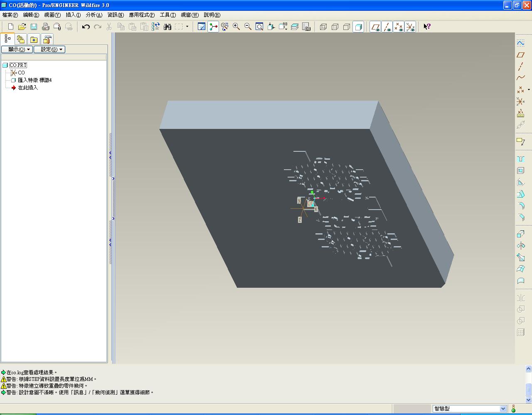Viewport: 532px width, 415px height.
Task: Toggle datum axes visibility
Action: click(x=387, y=27)
